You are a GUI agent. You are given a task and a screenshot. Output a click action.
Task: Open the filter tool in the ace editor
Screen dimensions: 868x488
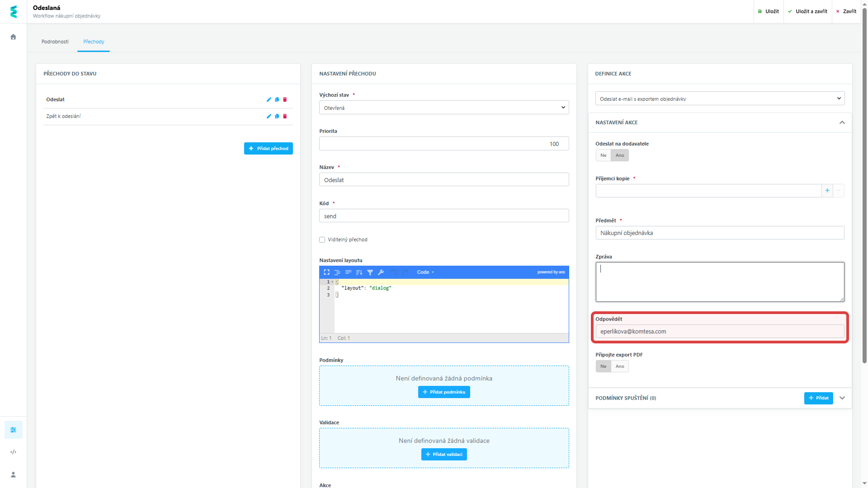pyautogui.click(x=370, y=272)
